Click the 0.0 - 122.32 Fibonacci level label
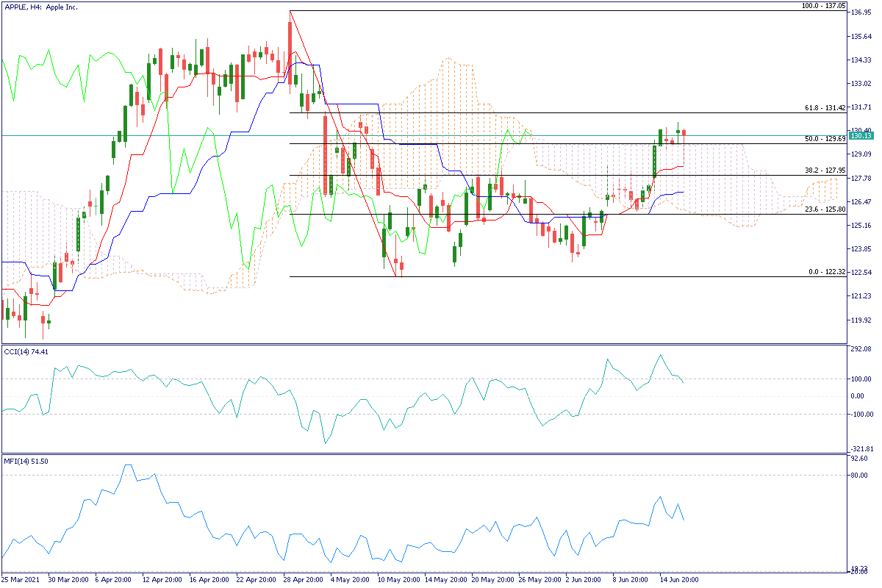Screen dimensions: 882x588 coord(825,272)
